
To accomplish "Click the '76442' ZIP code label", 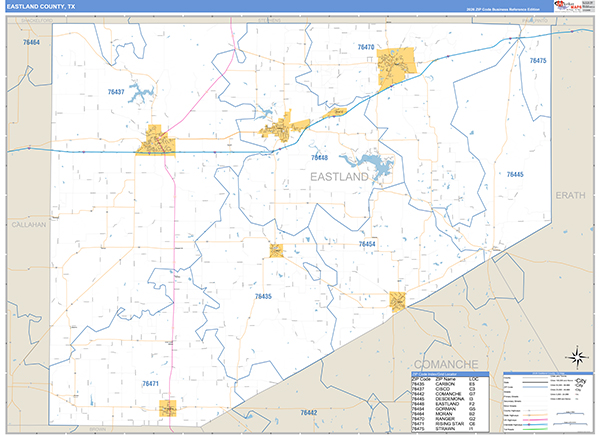I will pyautogui.click(x=309, y=413).
